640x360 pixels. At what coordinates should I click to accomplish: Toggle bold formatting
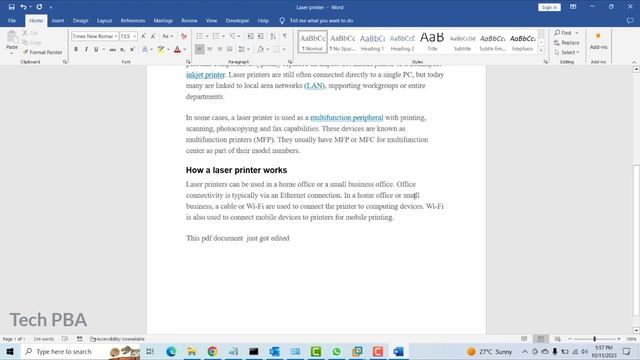click(x=76, y=49)
